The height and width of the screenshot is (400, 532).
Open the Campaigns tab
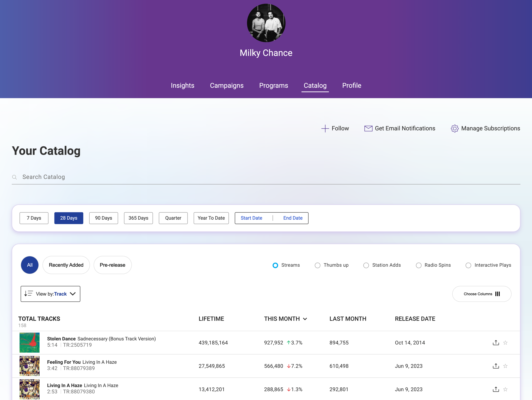227,85
